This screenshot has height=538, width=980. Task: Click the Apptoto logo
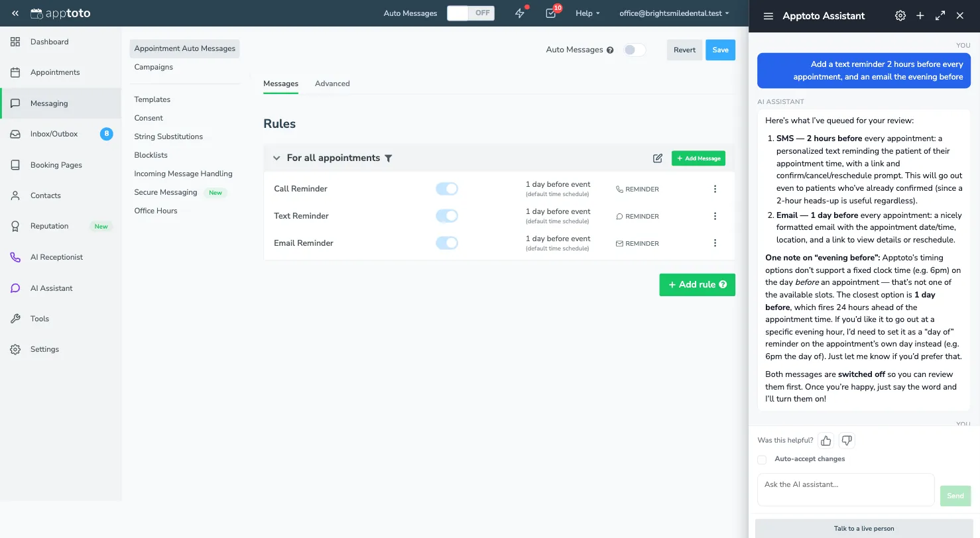[60, 13]
